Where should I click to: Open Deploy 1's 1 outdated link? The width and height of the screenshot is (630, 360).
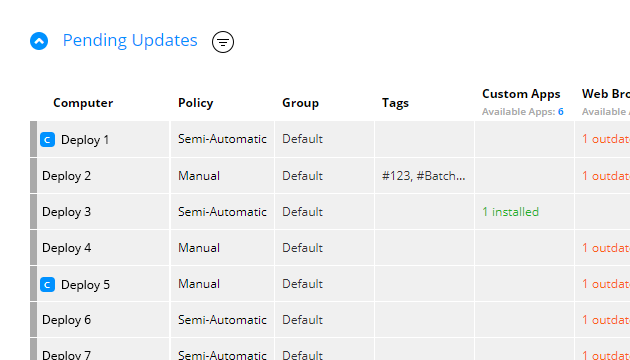pos(606,139)
